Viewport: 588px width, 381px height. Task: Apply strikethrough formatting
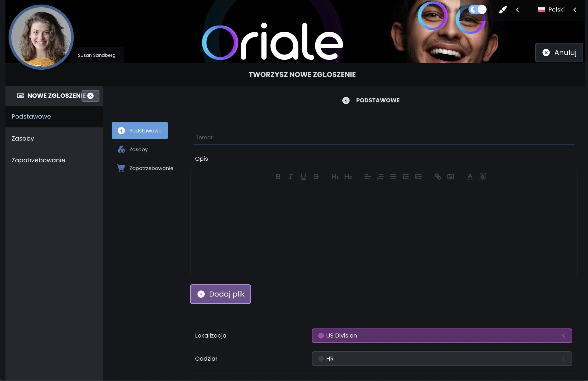point(316,177)
